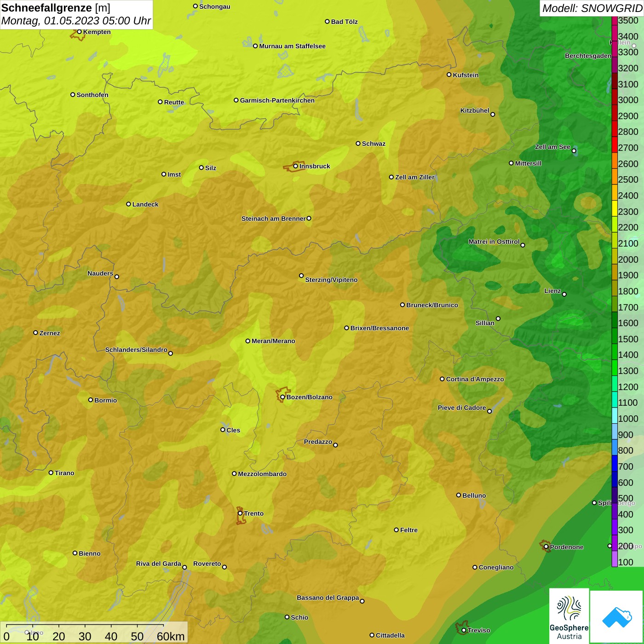Select the 700 m blue legend swatch

coord(615,463)
